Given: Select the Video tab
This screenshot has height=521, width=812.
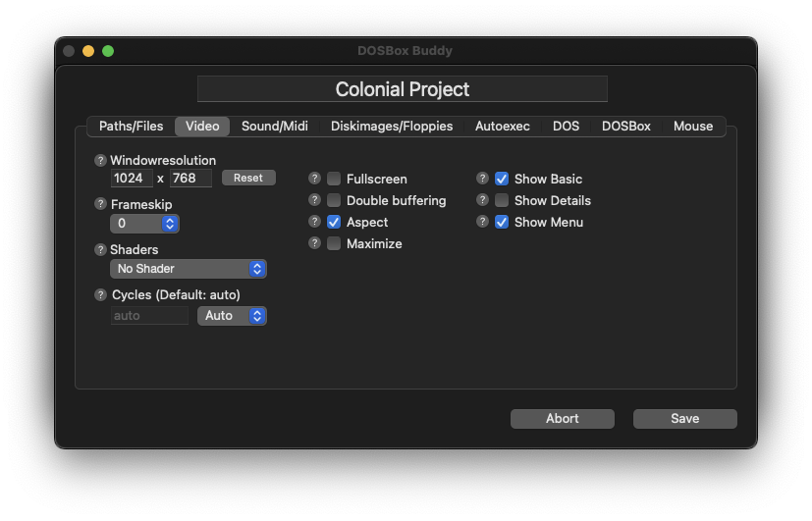Looking at the screenshot, I should (x=202, y=127).
